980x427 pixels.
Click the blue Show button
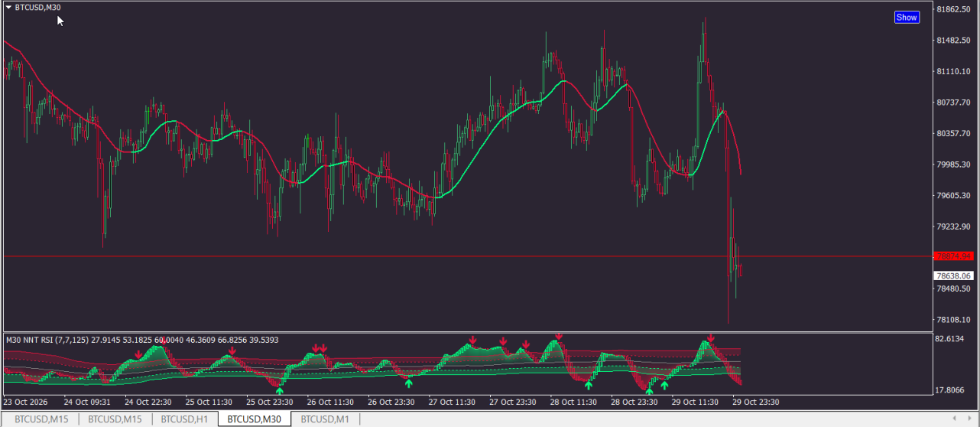click(907, 17)
